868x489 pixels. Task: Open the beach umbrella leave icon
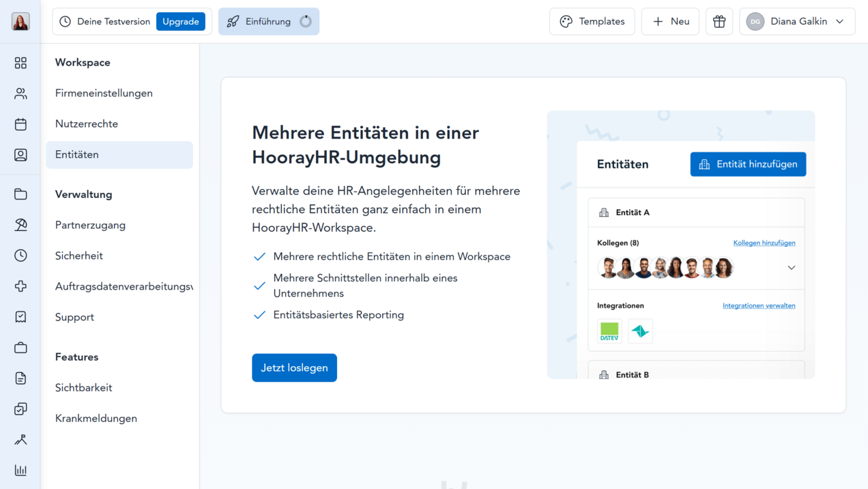[20, 225]
